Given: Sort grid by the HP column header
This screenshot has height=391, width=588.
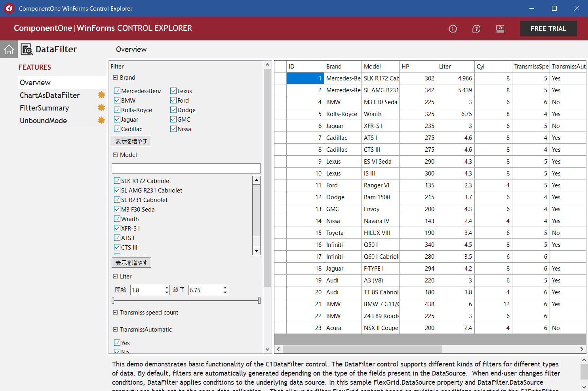Looking at the screenshot, I should coord(418,67).
